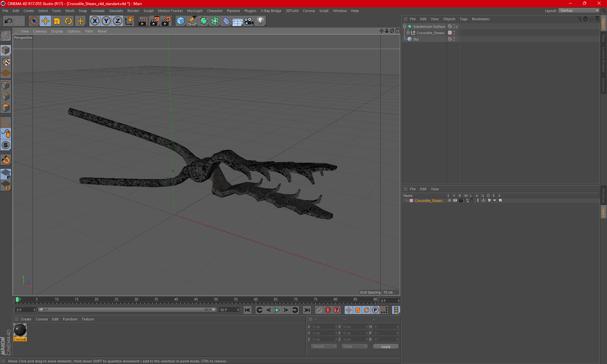Click Crocodile_Shears layer color swatch in Layers
Image resolution: width=607 pixels, height=364 pixels.
point(411,201)
